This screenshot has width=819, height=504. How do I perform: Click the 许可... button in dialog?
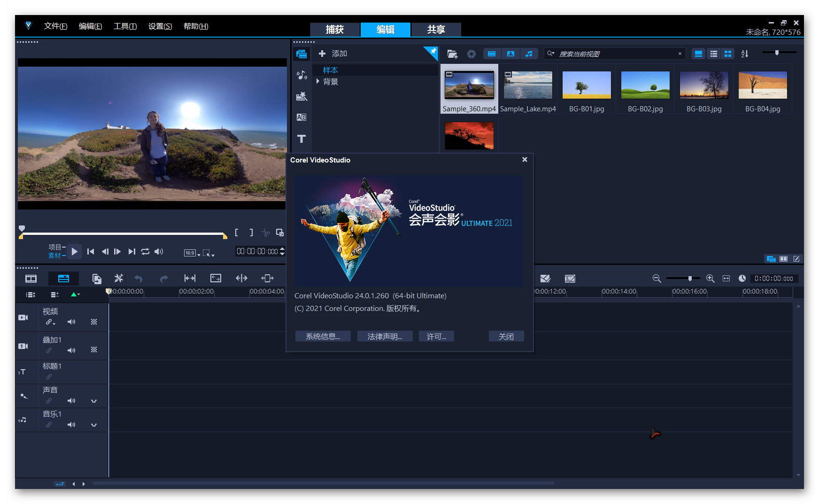click(436, 336)
